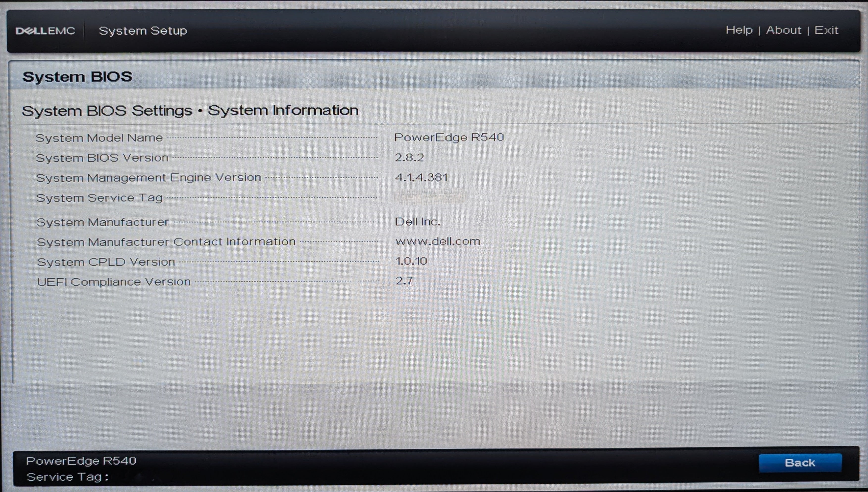
Task: Click PowerEdge R540 in the footer bar
Action: 81,461
